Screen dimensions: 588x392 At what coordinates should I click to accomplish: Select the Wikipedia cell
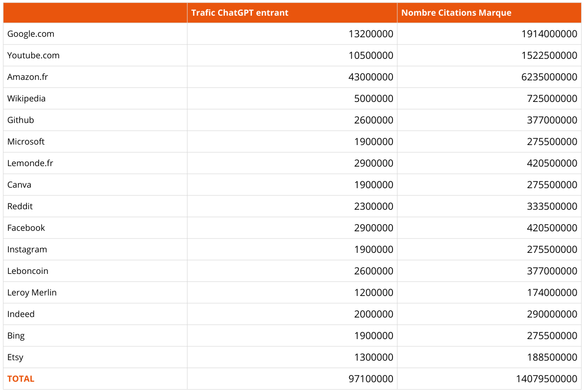point(26,98)
